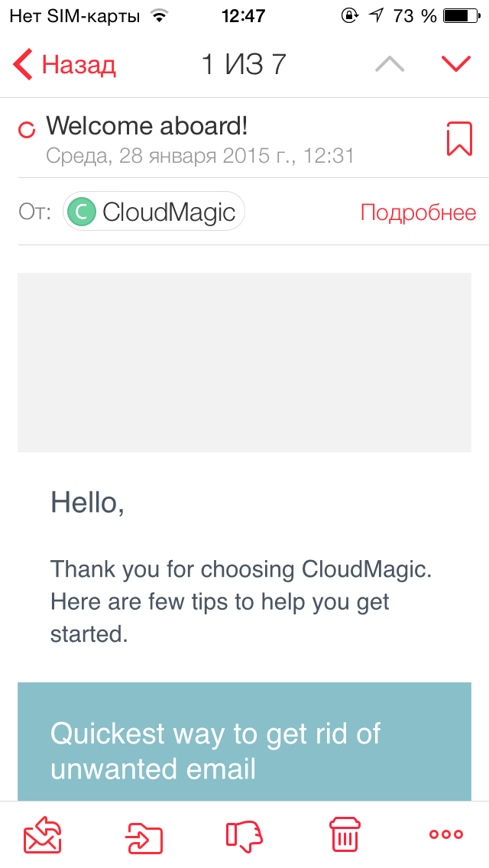Viewport: 489px width, 868px height.
Task: Tap the green CloudMagic avatar icon
Action: coord(82,212)
